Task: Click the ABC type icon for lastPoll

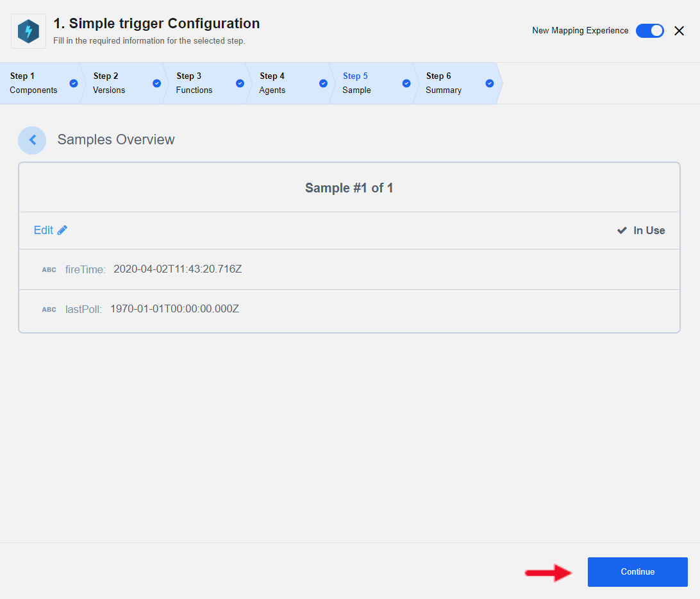Action: (49, 310)
